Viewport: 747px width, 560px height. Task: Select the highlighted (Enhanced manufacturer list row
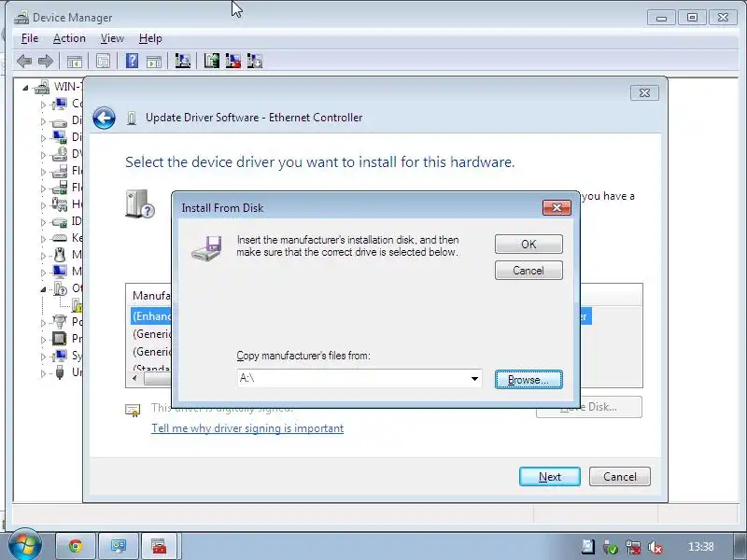coord(151,316)
